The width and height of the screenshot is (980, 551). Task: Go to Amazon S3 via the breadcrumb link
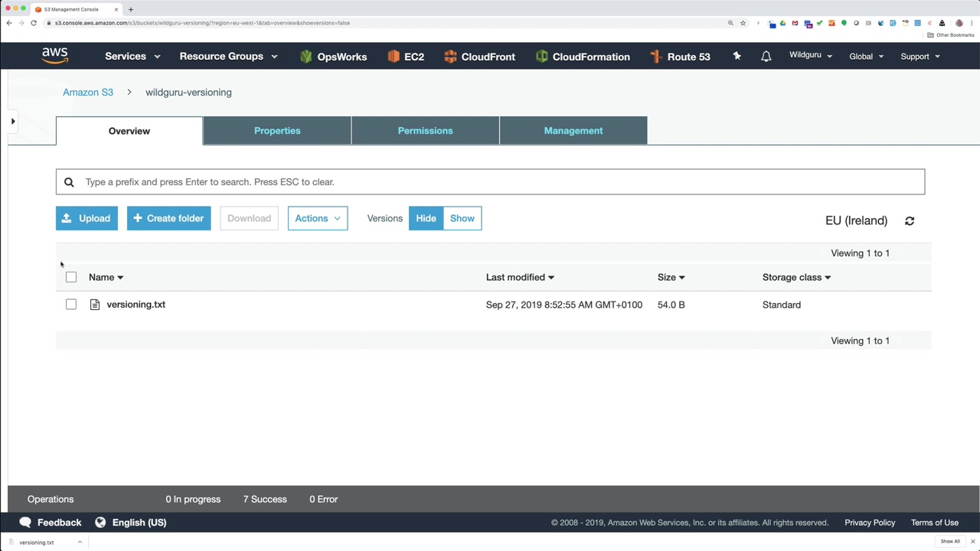point(88,93)
